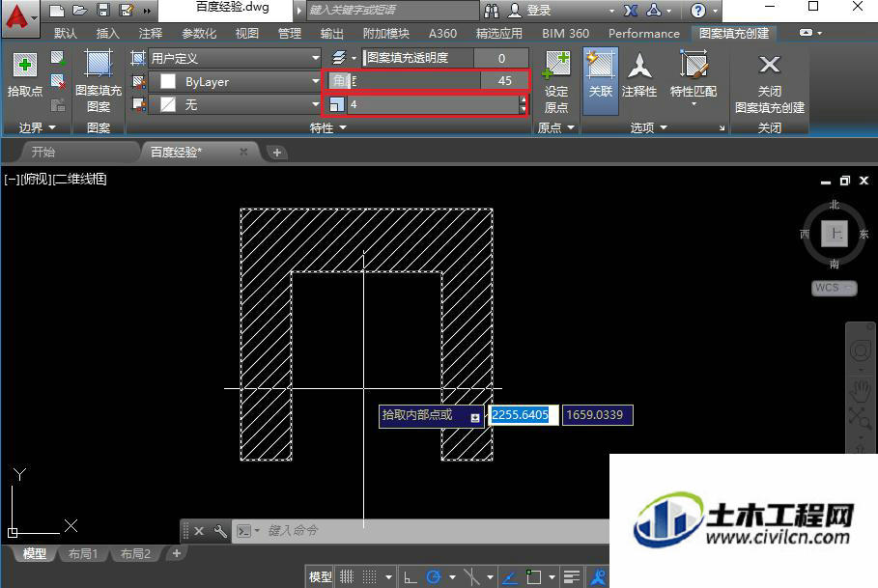The image size is (878, 588).
Task: Click the binoculars search icon
Action: coord(492,10)
